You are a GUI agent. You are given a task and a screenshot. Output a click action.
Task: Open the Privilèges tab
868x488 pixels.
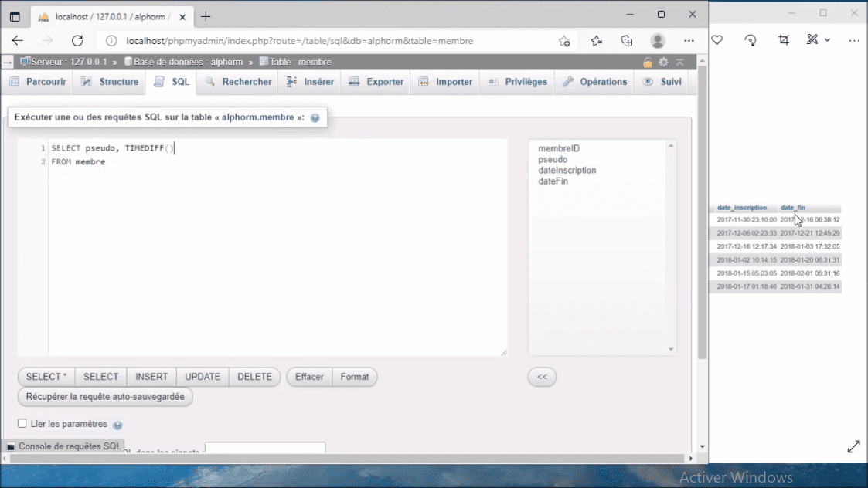(518, 82)
